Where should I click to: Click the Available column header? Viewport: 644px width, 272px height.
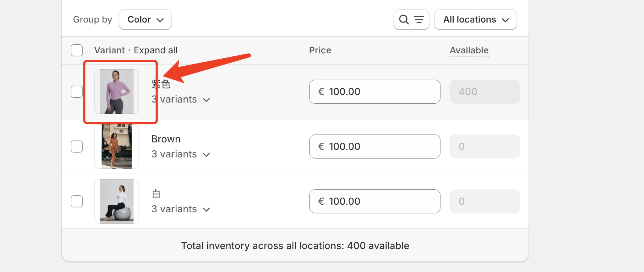tap(469, 50)
